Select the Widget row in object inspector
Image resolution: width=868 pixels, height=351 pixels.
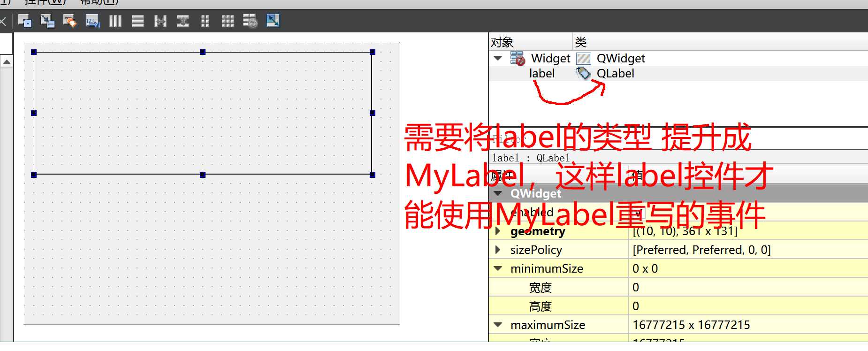tap(678, 58)
